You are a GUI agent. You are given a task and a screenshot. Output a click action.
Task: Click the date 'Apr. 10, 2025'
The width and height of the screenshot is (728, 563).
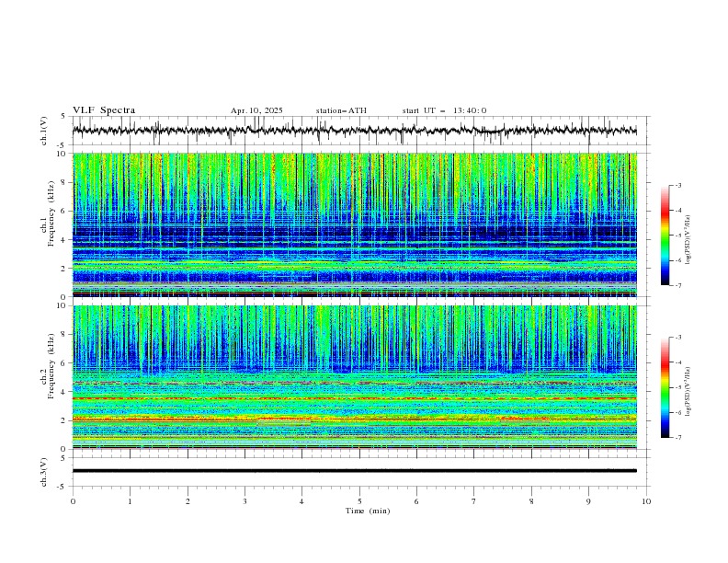click(x=256, y=110)
